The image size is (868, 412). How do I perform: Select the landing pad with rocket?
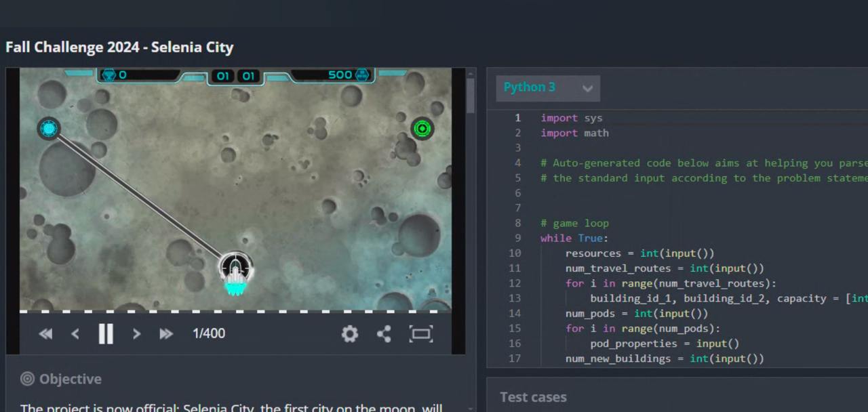click(x=235, y=270)
